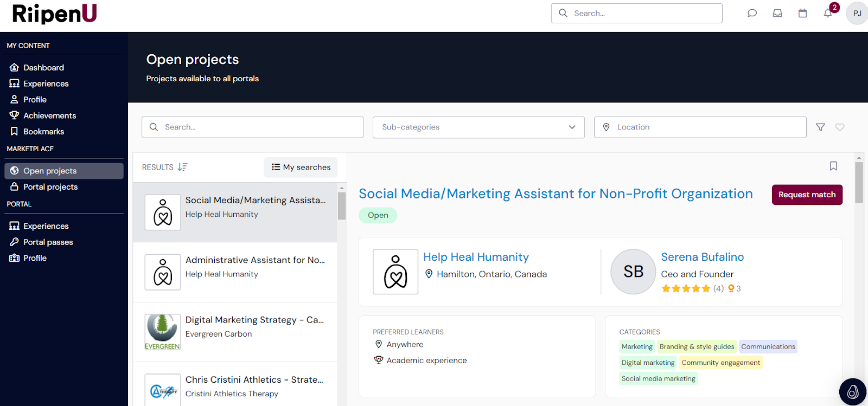Screen dimensions: 868x406
Task: Open notifications bell with badge 2
Action: [x=828, y=12]
